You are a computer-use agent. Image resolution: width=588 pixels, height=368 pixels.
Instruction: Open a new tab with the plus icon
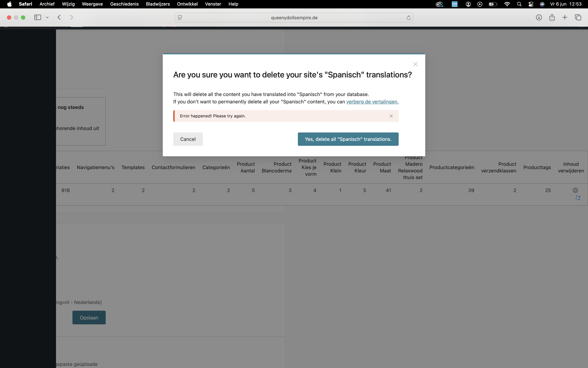pyautogui.click(x=565, y=17)
